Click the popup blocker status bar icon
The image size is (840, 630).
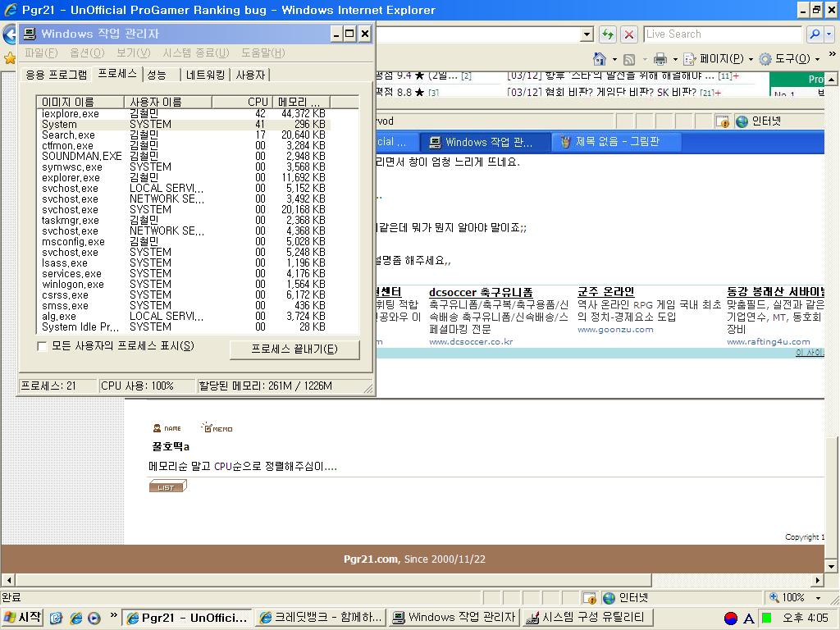coord(590,598)
